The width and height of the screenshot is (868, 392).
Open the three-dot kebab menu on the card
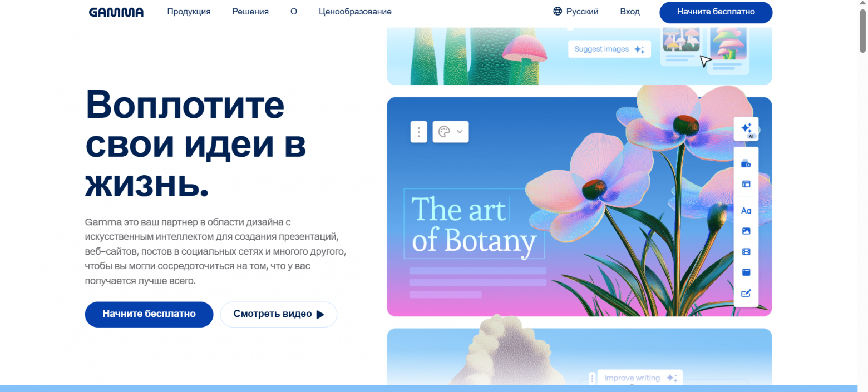(418, 132)
